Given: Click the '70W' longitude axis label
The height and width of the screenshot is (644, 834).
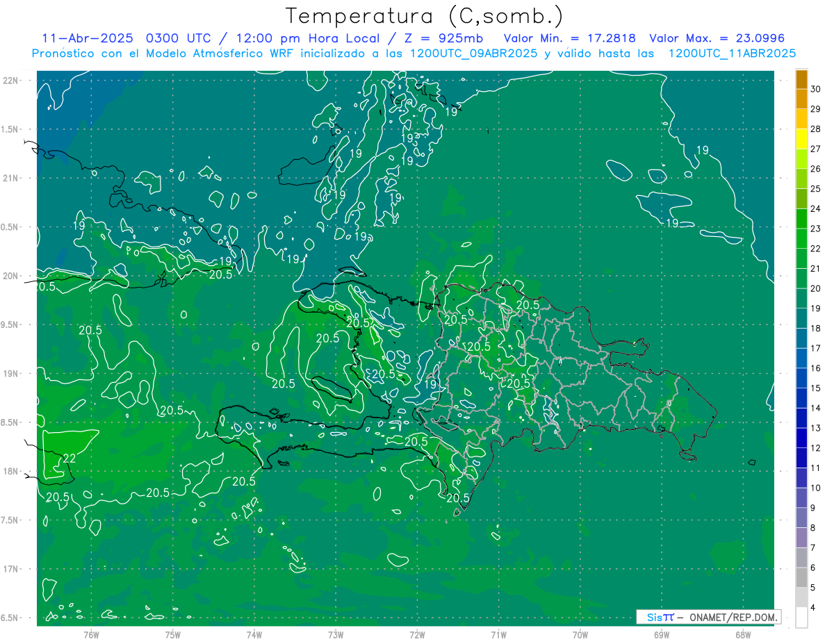Looking at the screenshot, I should 580,634.
